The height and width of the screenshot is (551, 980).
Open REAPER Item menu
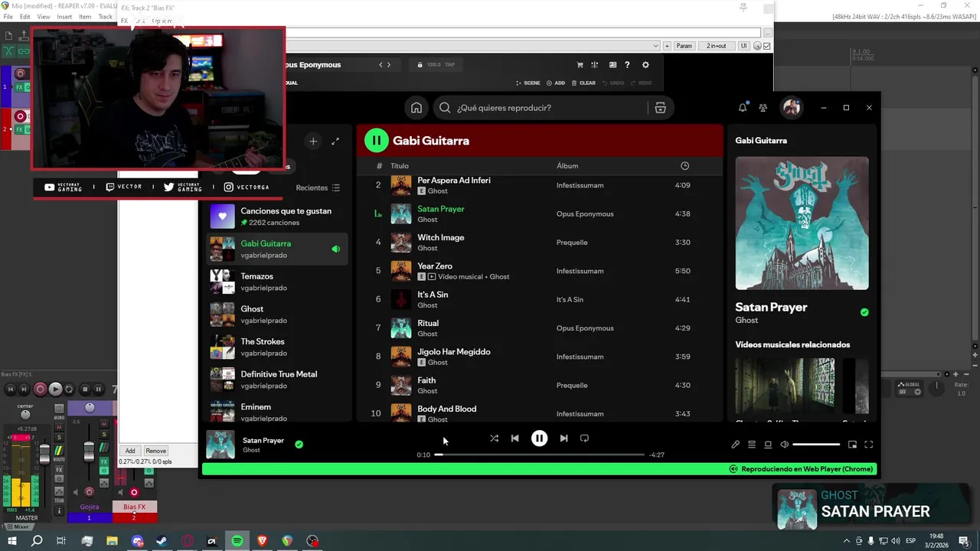[x=85, y=17]
